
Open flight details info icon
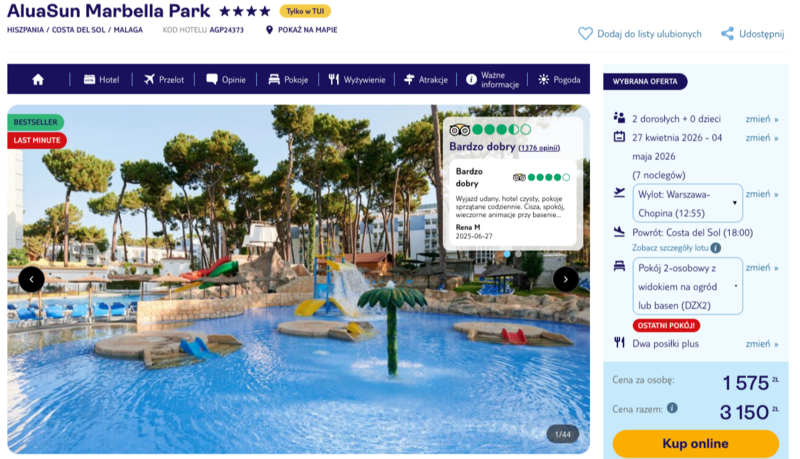coord(716,248)
